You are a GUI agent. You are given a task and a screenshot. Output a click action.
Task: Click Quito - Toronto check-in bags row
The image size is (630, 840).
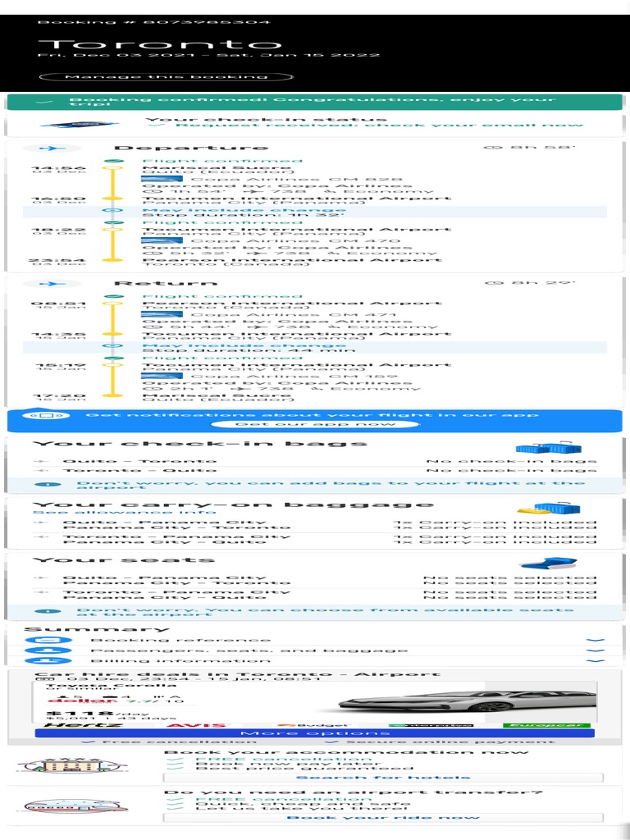click(314, 461)
